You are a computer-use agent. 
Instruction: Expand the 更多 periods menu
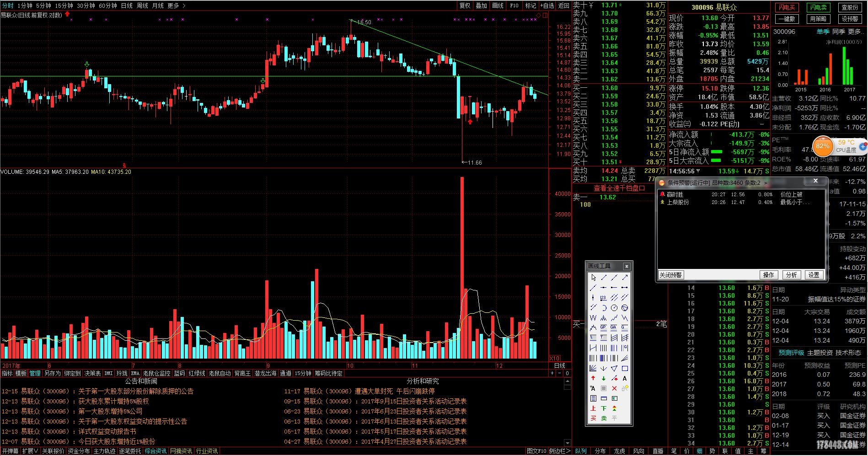(x=177, y=5)
